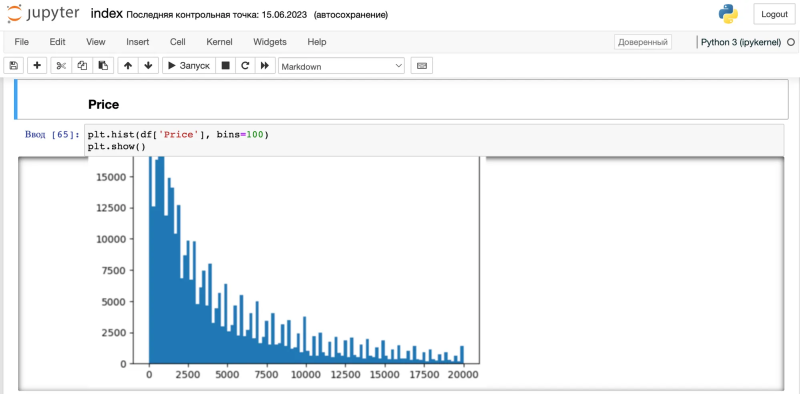
Task: Restart the kernel icon
Action: (245, 66)
